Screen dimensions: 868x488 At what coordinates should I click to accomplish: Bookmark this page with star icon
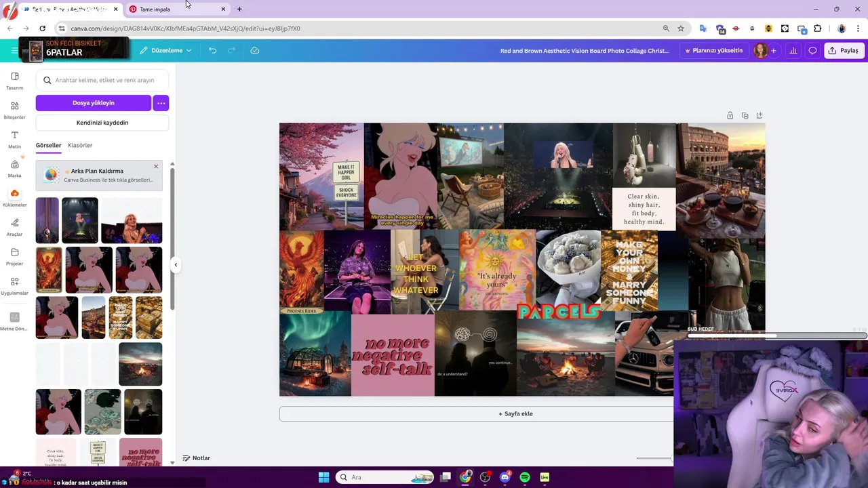click(681, 28)
